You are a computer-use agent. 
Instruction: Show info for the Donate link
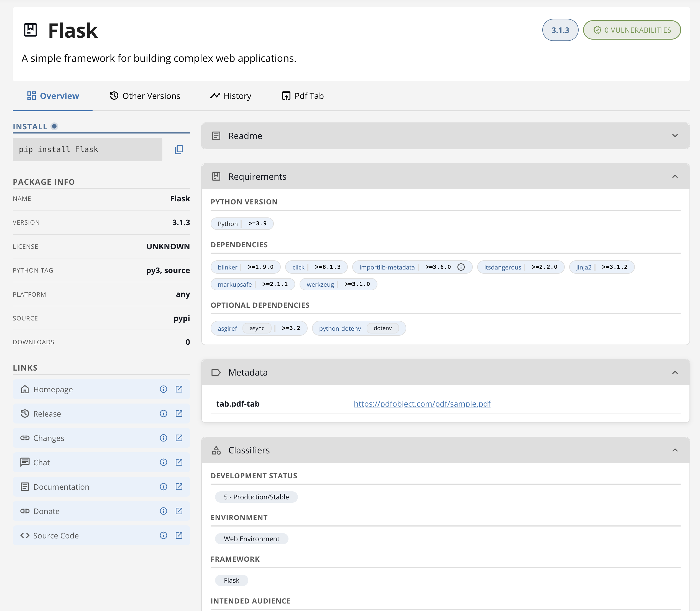(163, 511)
